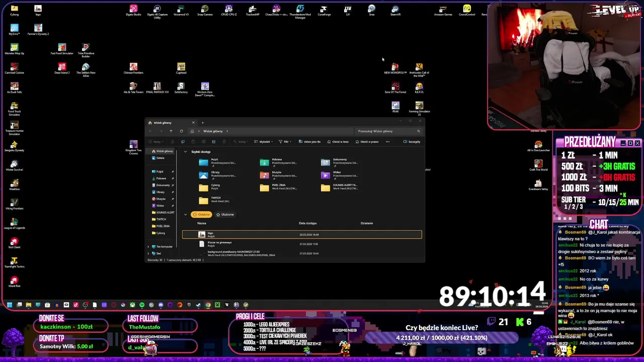Select the Klucze na giveawaye file row
644x362 pixels.
[302, 244]
